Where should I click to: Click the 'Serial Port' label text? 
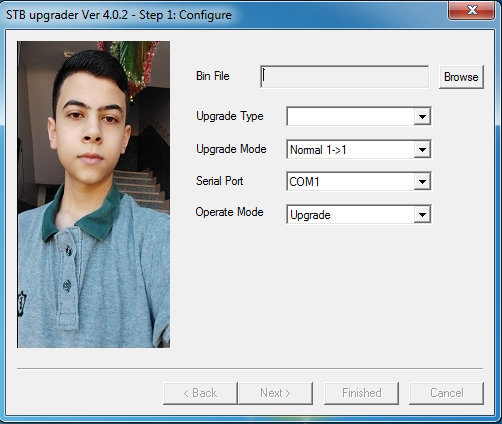tap(219, 181)
